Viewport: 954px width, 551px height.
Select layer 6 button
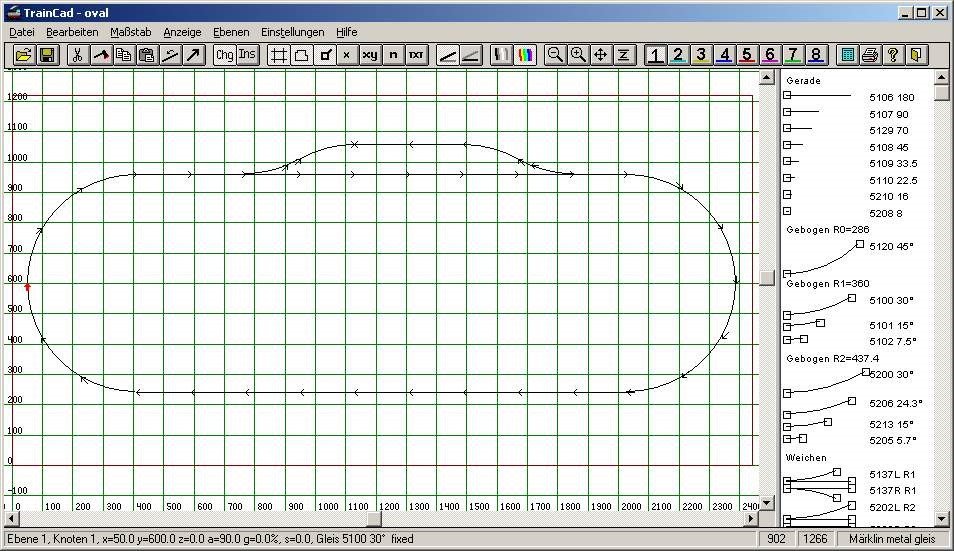point(770,55)
